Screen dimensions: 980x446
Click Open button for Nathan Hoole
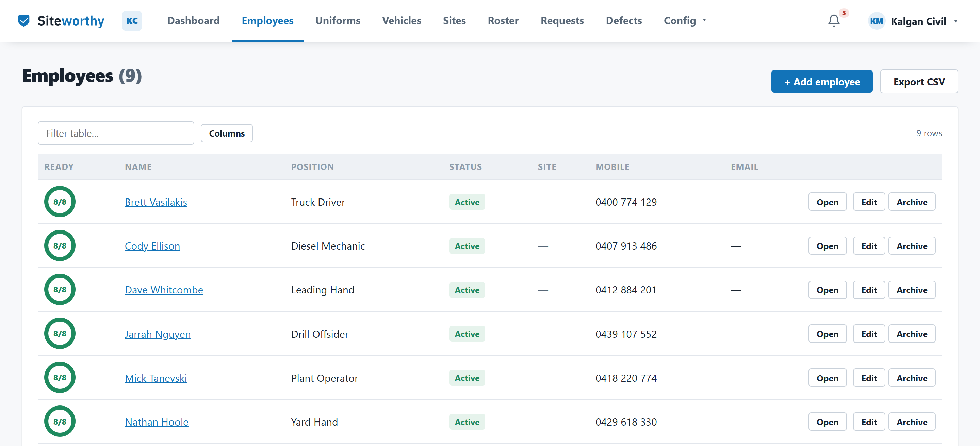click(x=828, y=421)
